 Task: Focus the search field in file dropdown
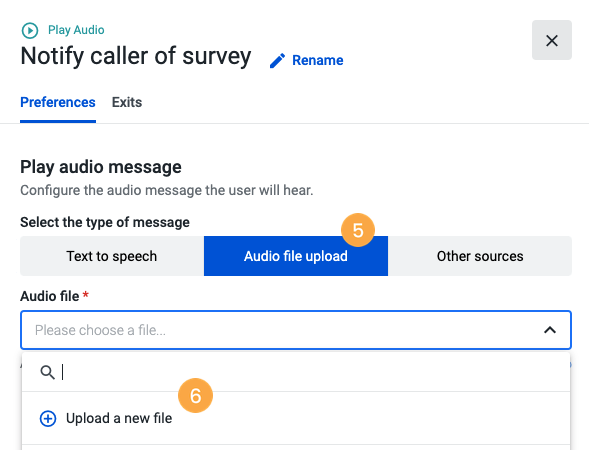(x=315, y=372)
